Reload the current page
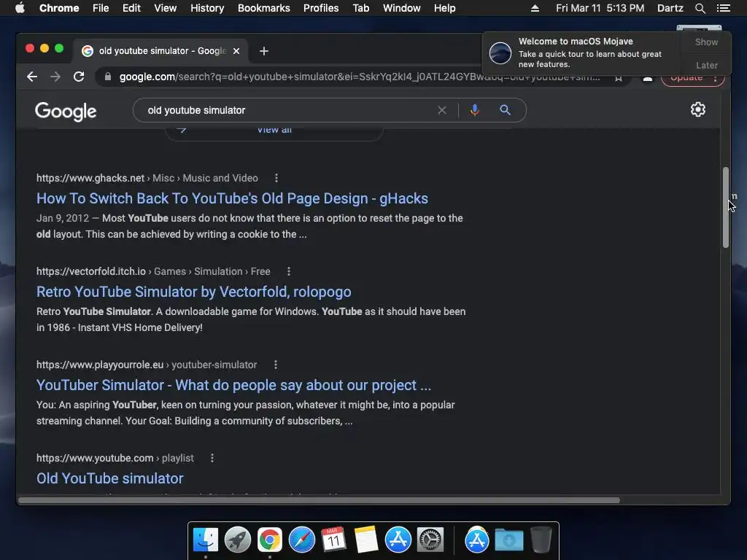The height and width of the screenshot is (560, 747). point(79,77)
